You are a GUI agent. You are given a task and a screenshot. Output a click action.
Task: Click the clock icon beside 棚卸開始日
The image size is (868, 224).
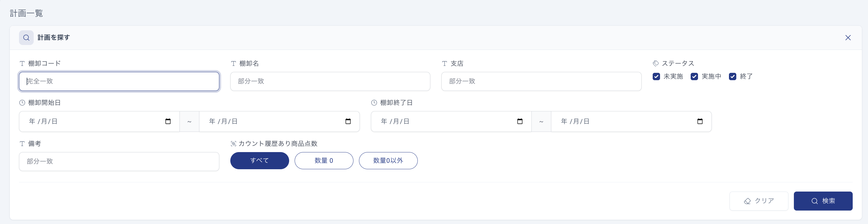tap(22, 103)
